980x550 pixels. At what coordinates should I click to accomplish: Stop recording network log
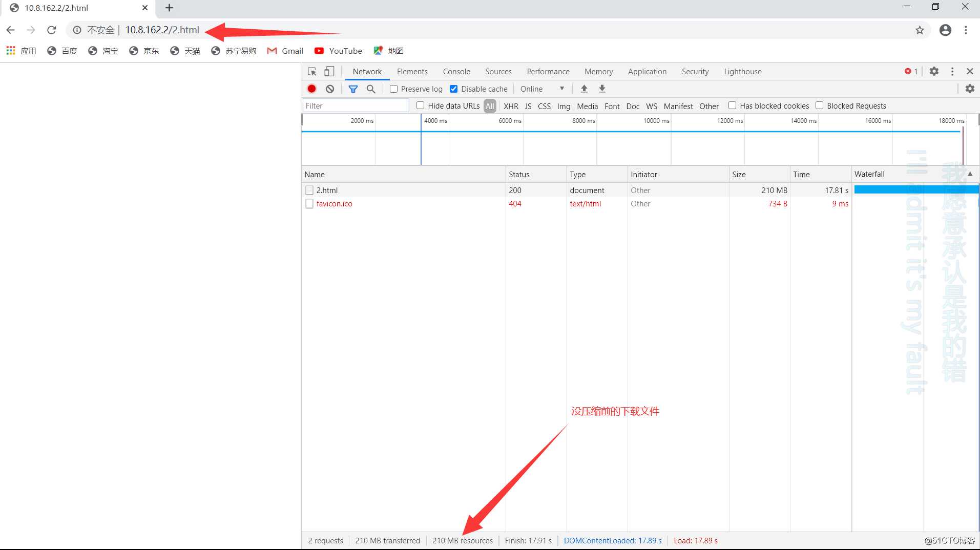[x=311, y=89]
